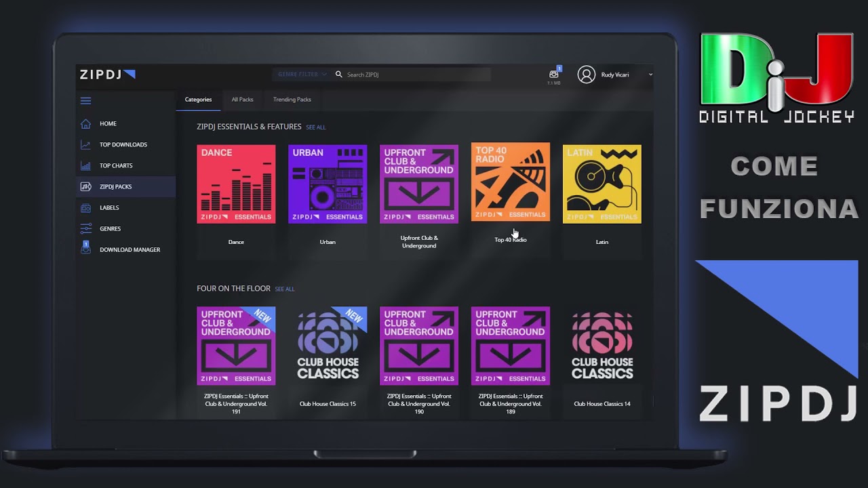The width and height of the screenshot is (868, 488).
Task: Click the 'Club House Classics 15' title
Action: [x=328, y=404]
